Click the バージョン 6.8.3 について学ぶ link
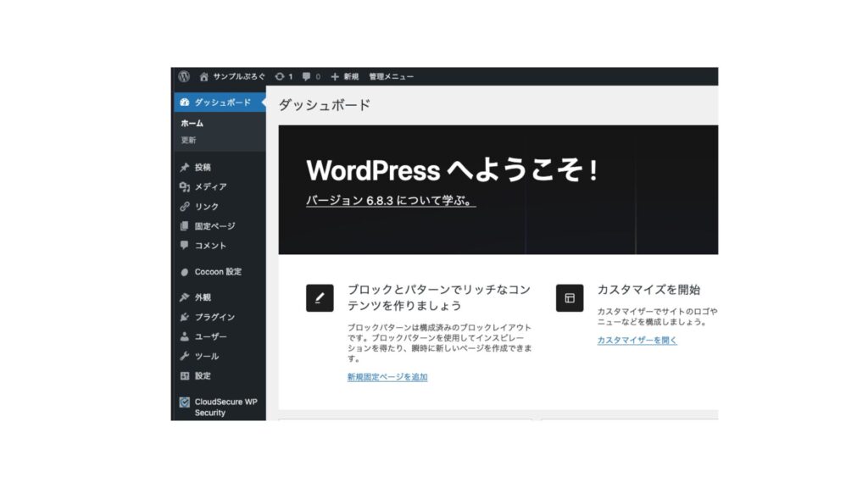 390,202
